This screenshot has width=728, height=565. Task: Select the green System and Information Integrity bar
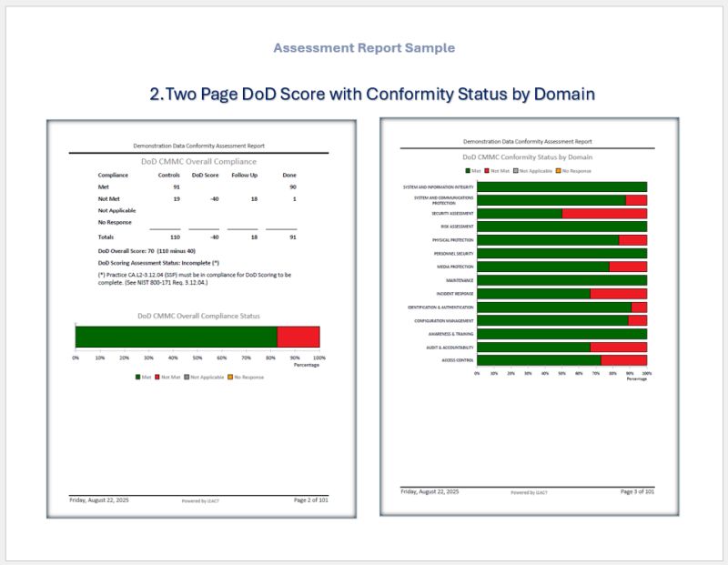[x=562, y=187]
